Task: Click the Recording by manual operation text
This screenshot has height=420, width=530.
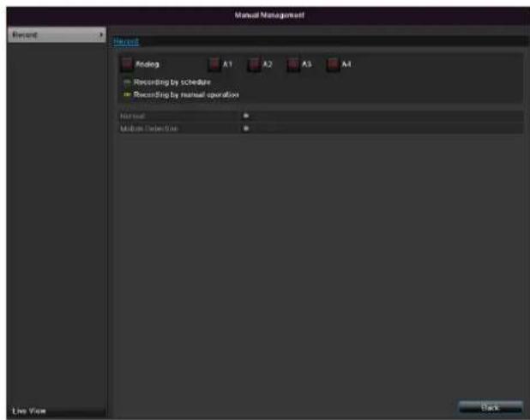Action: click(186, 93)
